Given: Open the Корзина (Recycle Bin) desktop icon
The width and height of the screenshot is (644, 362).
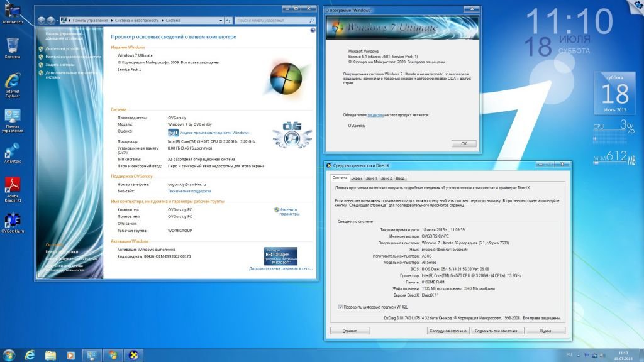Looking at the screenshot, I should (13, 47).
